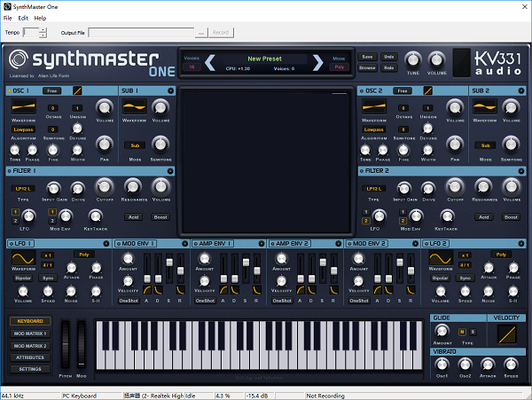The width and height of the screenshot is (532, 400).
Task: Open OSC 2 Lowpass algorithm dropdown
Action: 373,129
